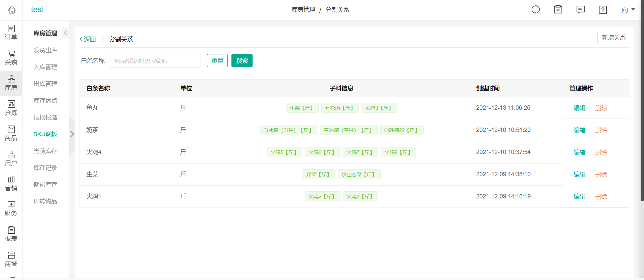
Task: Click 返回 to go back
Action: click(88, 39)
